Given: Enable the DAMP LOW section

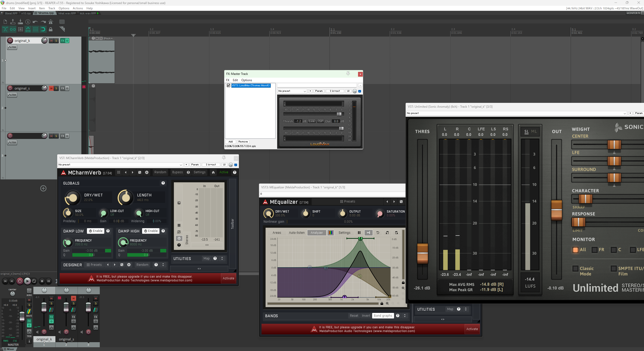Looking at the screenshot, I should click(x=96, y=231).
